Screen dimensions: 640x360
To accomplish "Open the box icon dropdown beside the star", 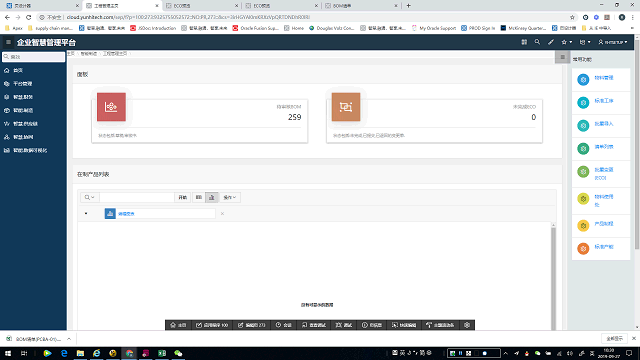I will coord(585,42).
